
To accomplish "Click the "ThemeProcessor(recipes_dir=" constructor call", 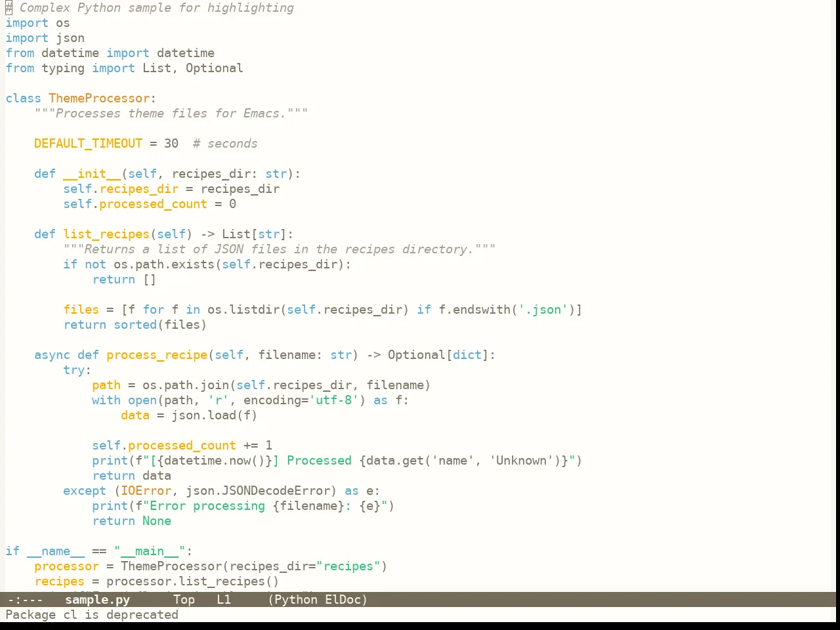I will pyautogui.click(x=219, y=566).
